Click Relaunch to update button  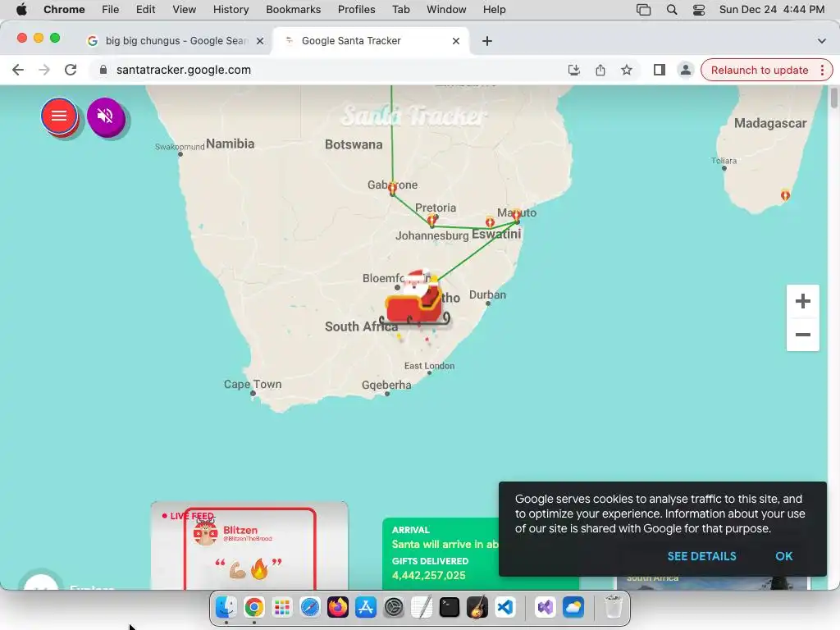(x=759, y=71)
